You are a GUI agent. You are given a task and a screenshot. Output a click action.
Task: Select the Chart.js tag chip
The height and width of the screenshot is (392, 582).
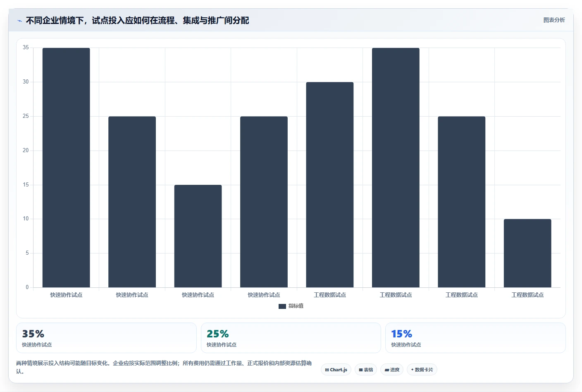336,370
